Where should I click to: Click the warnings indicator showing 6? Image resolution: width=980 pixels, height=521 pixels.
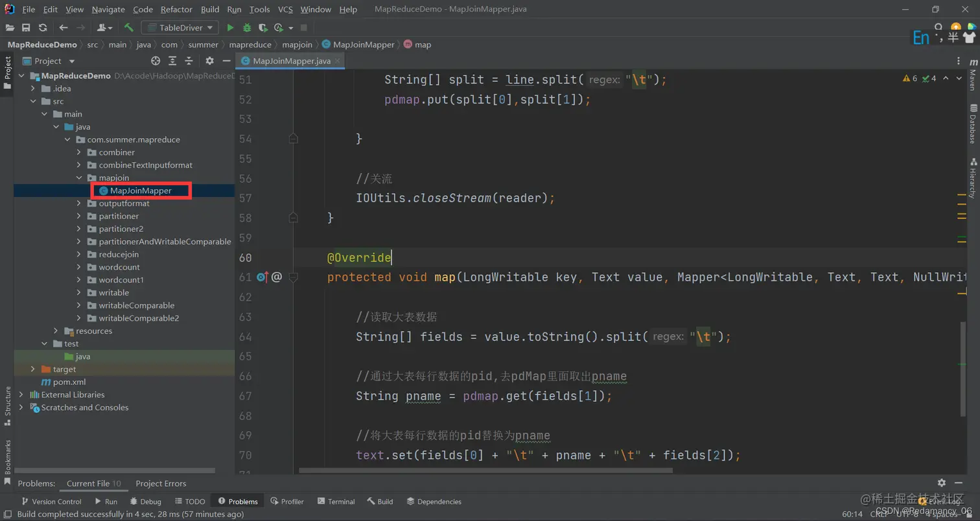pos(911,78)
